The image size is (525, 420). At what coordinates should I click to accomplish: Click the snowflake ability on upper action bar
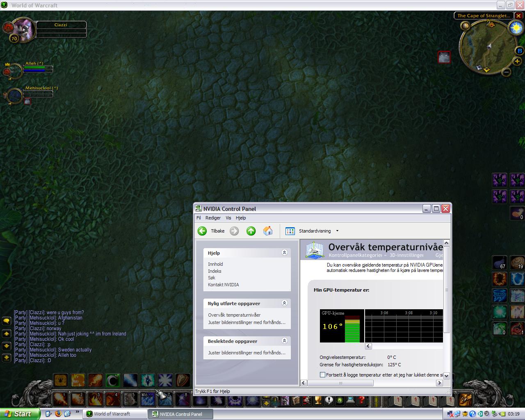165,380
